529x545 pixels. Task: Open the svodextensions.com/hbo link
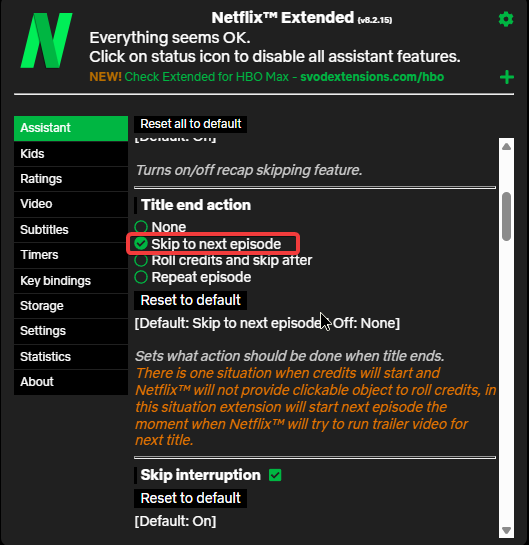click(372, 77)
